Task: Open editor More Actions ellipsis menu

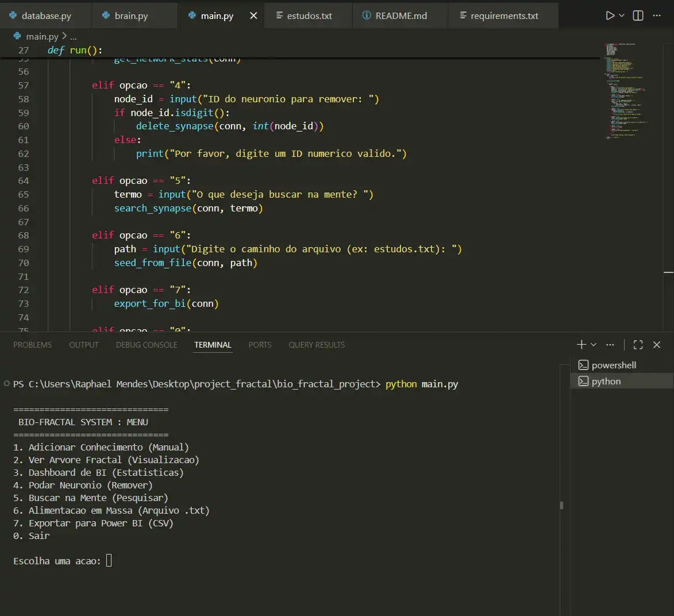Action: click(x=657, y=16)
